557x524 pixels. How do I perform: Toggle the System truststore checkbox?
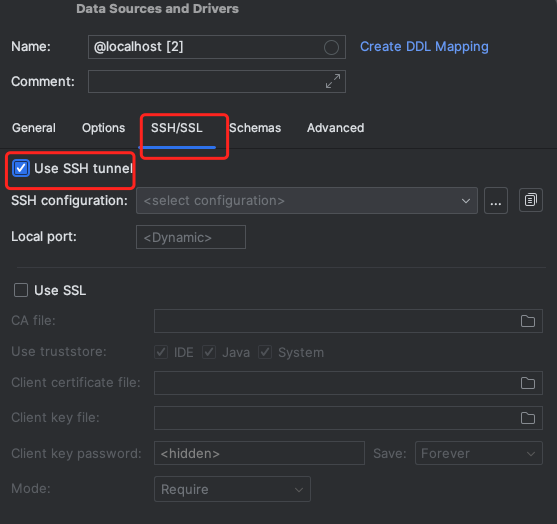[265, 352]
